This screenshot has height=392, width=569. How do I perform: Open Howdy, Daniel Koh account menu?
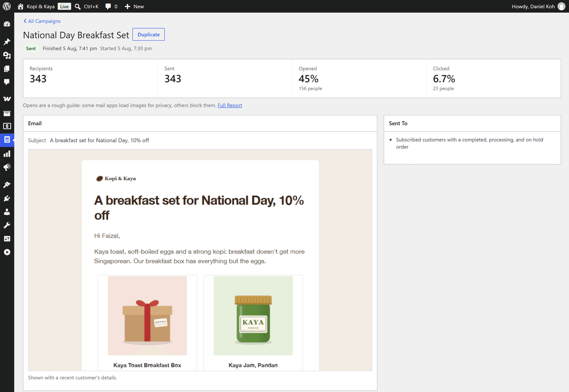pos(538,6)
